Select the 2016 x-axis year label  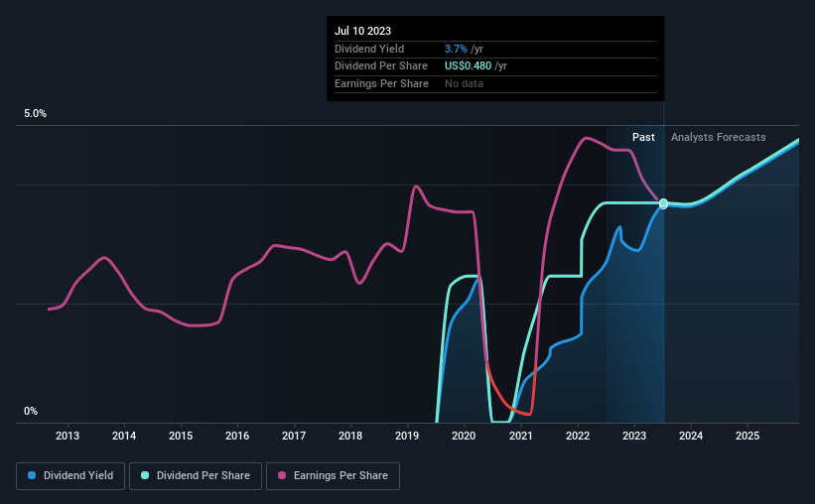click(x=237, y=436)
